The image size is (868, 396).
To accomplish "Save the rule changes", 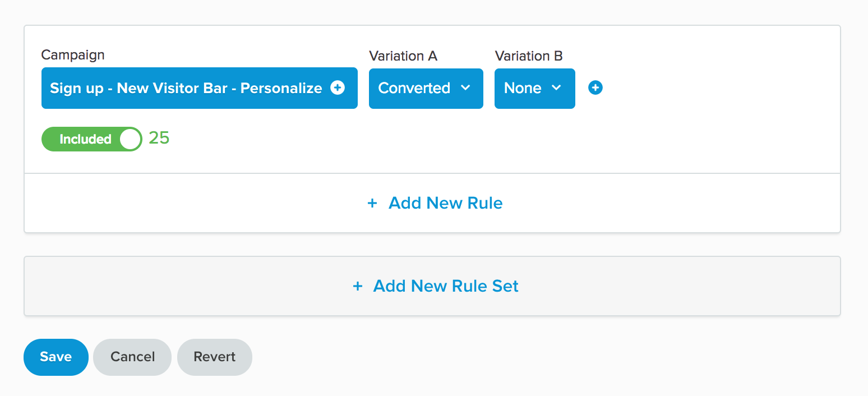I will [x=56, y=357].
